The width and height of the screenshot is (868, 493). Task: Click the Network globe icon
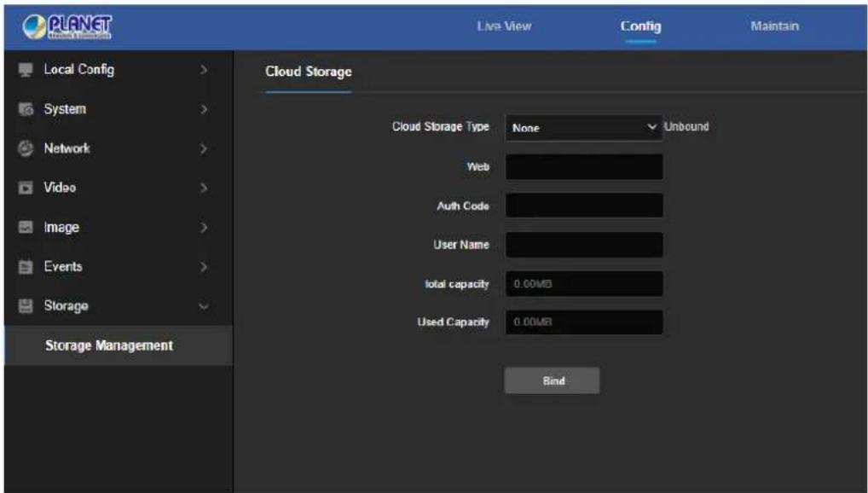click(26, 148)
